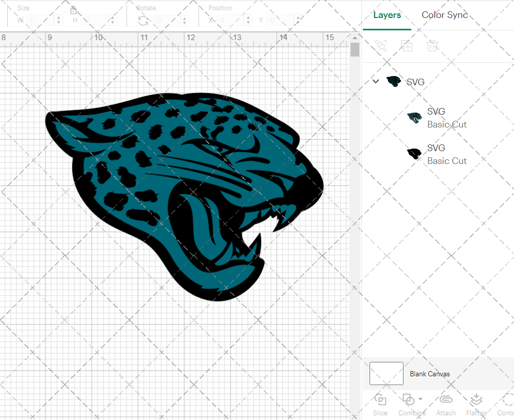Switch to the Layers tab

point(387,15)
